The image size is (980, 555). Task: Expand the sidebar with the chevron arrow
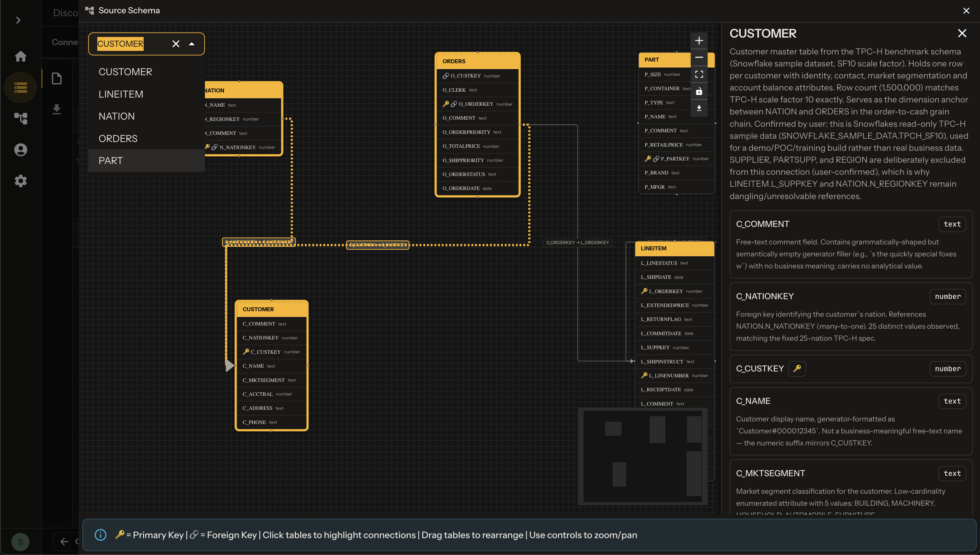pos(18,20)
